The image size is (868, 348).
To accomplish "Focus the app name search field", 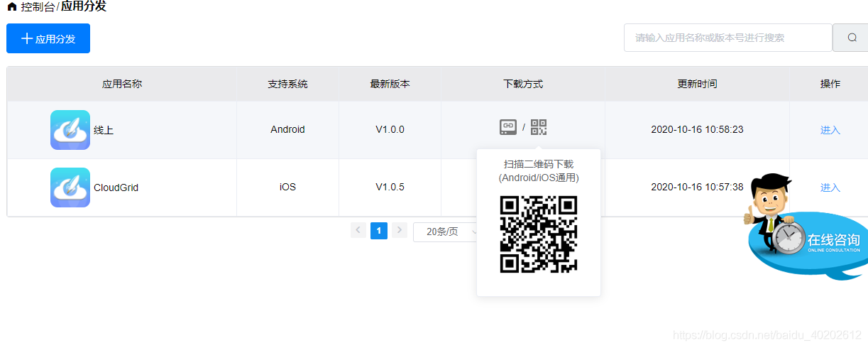I will [x=727, y=38].
